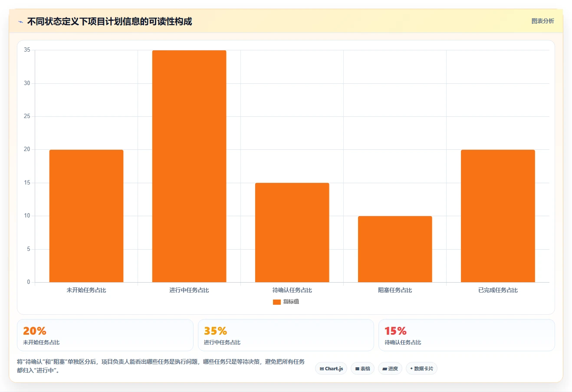Click the 图表分析 label in header
This screenshot has height=392, width=572.
tap(542, 21)
